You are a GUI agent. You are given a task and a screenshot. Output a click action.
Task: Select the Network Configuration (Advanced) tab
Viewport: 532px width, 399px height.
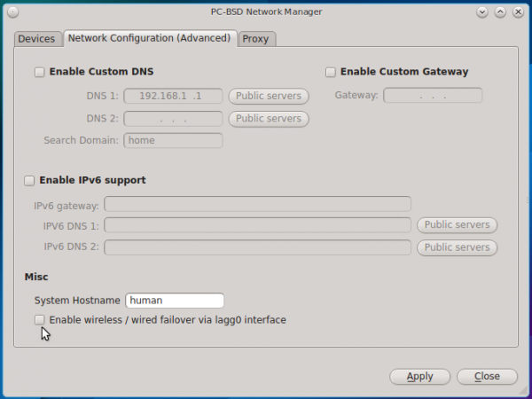[150, 38]
